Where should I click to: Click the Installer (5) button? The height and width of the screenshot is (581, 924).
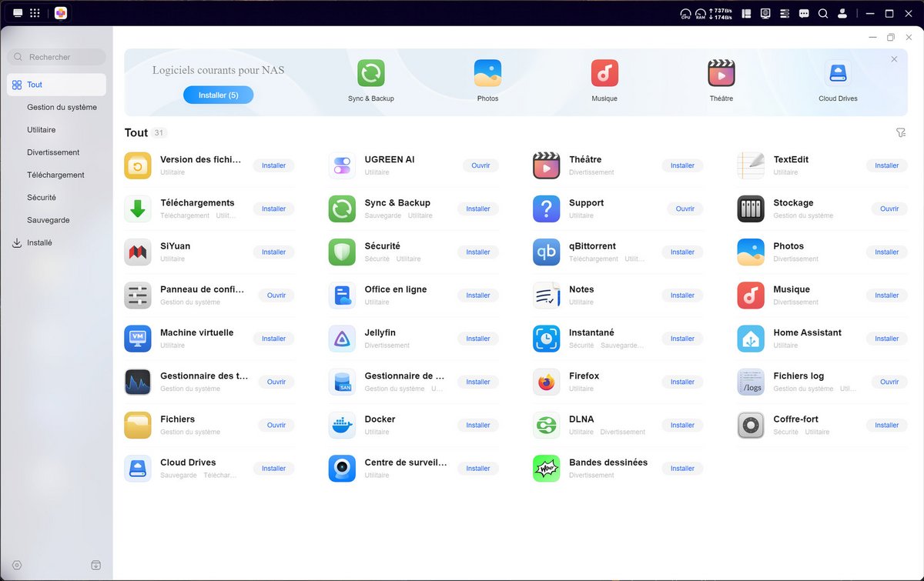point(218,95)
